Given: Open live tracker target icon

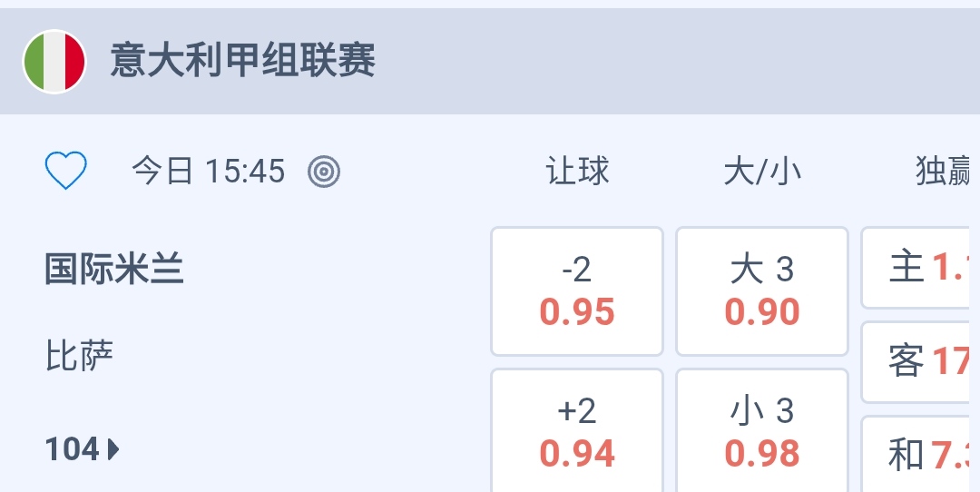Looking at the screenshot, I should [x=324, y=171].
